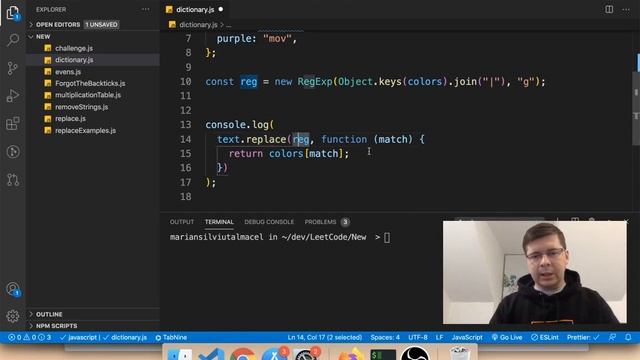Open the feedback icon in status bar
Screen dimensions: 640x360
point(612,338)
